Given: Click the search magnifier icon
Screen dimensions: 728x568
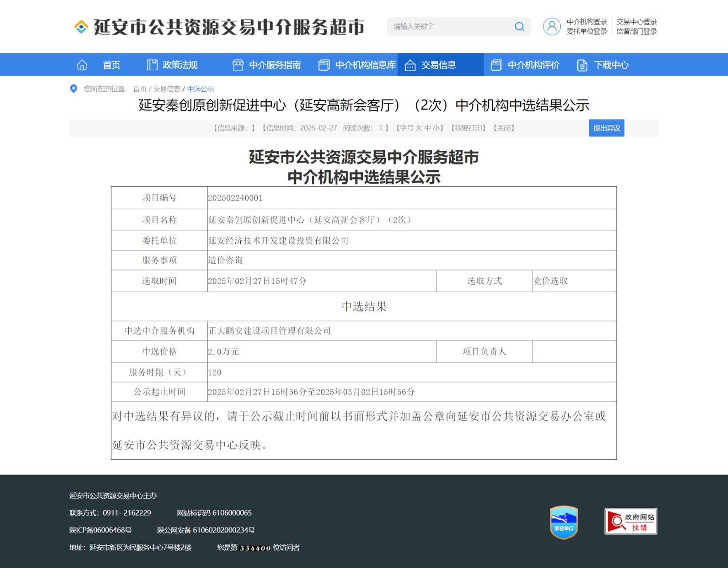Looking at the screenshot, I should coord(519,26).
